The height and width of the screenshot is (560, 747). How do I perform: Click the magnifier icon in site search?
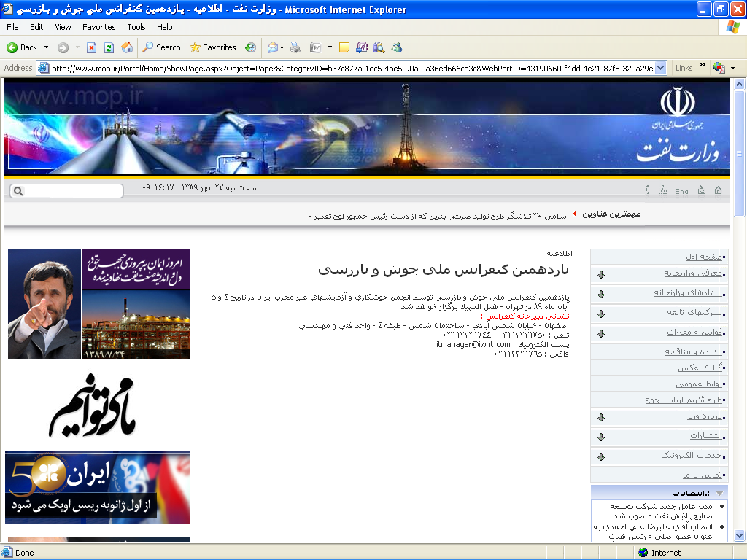pos(18,191)
